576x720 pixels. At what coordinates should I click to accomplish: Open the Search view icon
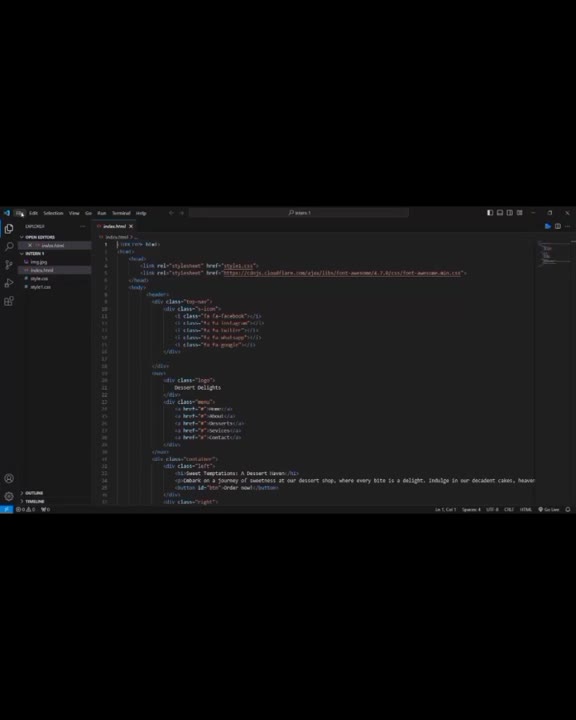click(9, 247)
